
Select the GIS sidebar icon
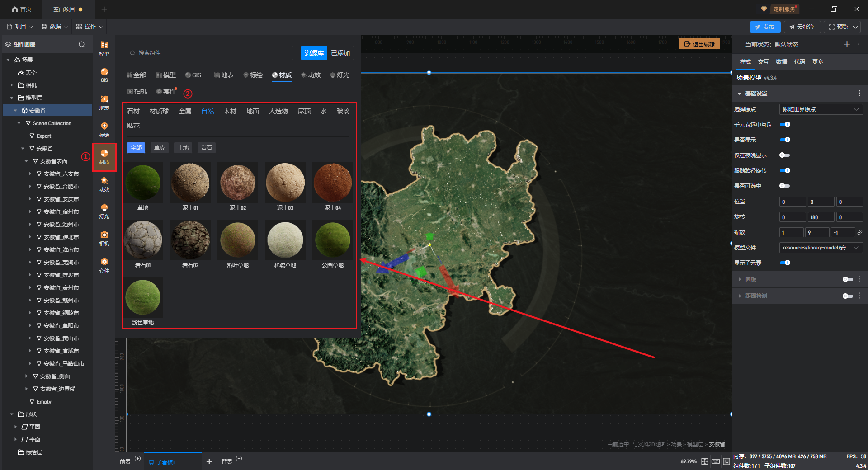tap(104, 75)
